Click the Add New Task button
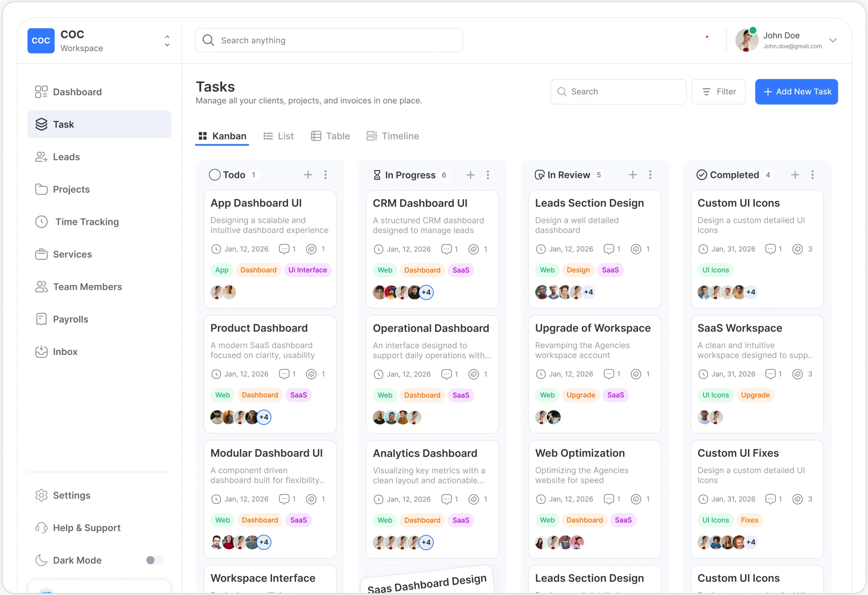The width and height of the screenshot is (868, 595). tap(796, 92)
